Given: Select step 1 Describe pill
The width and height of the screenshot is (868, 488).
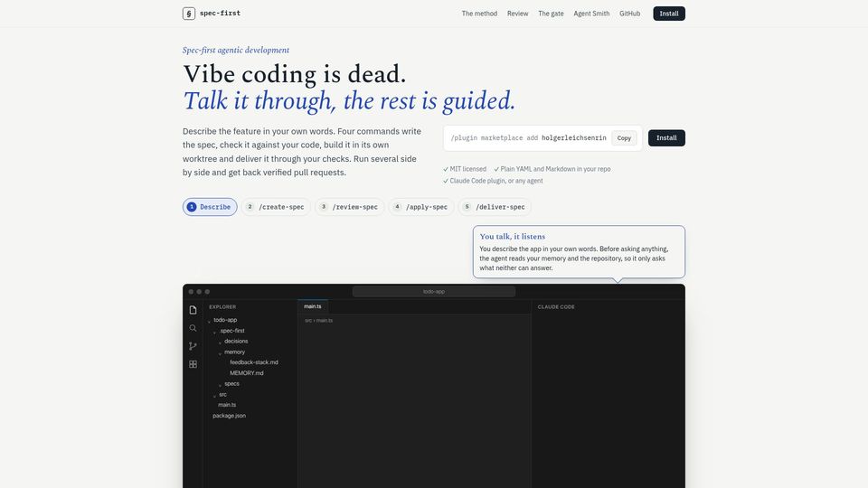Looking at the screenshot, I should click(210, 207).
